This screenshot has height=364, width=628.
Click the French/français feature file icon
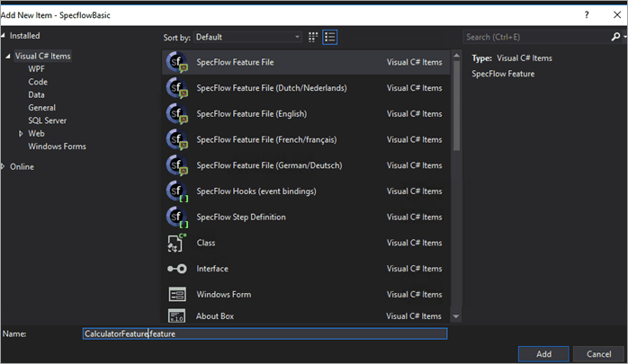coord(177,139)
